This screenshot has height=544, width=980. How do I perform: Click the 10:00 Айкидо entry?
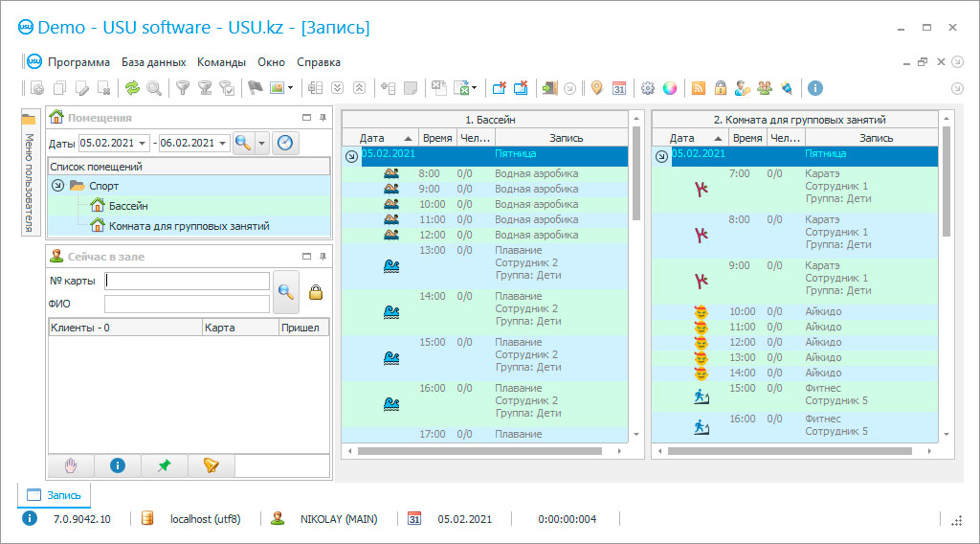(795, 311)
